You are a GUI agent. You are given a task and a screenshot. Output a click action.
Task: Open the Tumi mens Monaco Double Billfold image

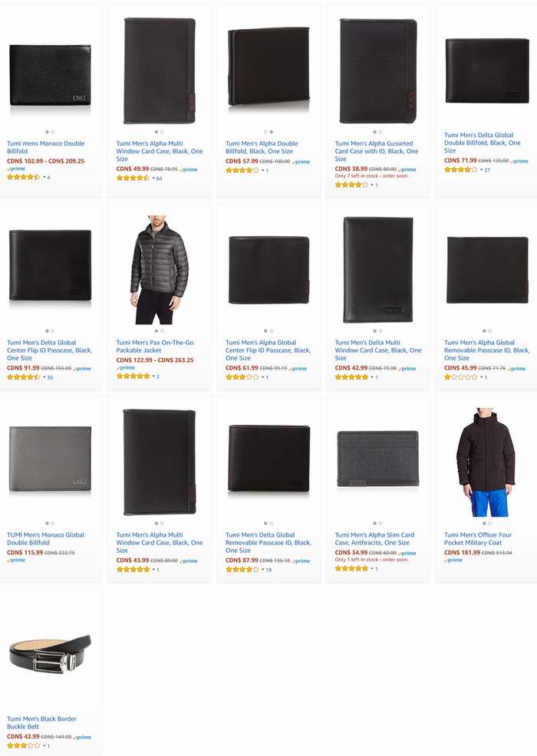(50, 75)
